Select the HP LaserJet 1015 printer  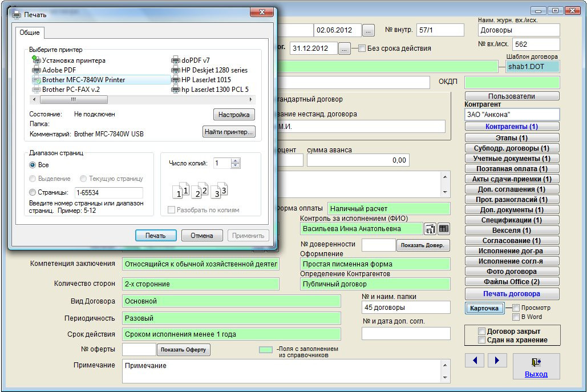tap(205, 80)
